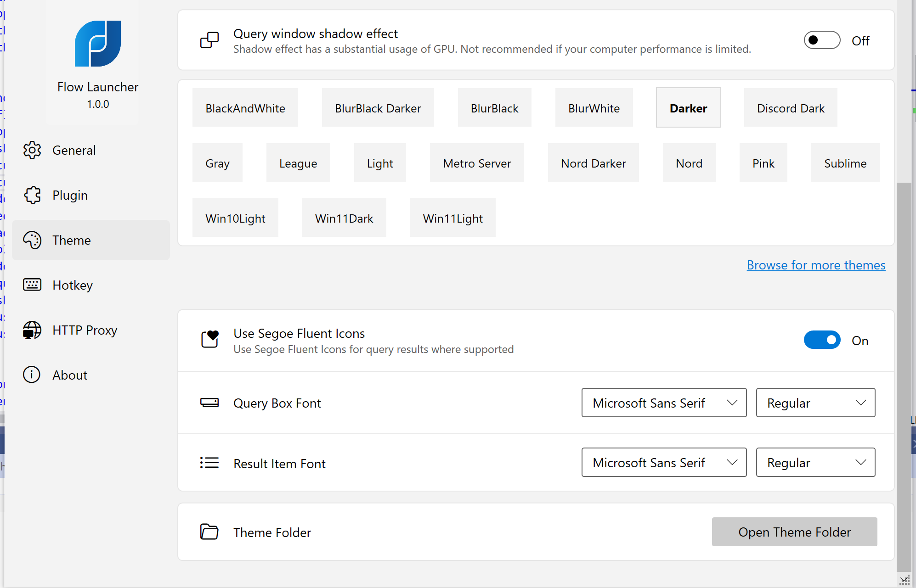Open Query Box Font style dropdown
Image resolution: width=916 pixels, height=588 pixels.
(x=815, y=403)
